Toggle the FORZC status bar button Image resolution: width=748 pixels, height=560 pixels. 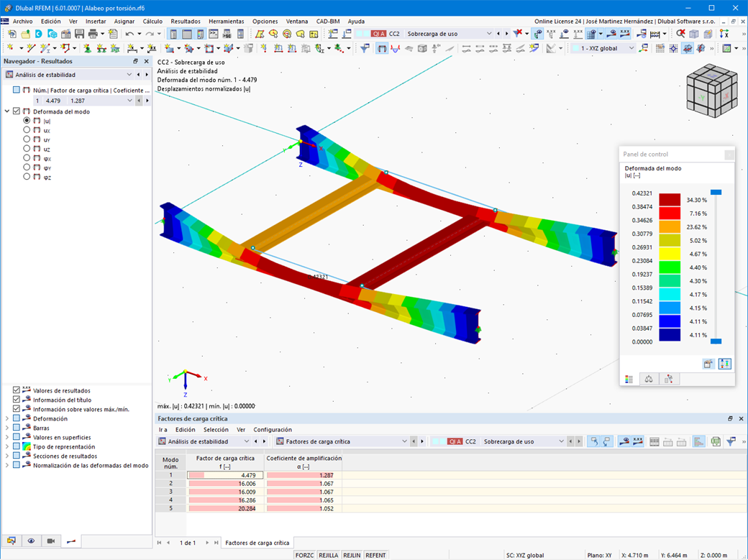(304, 555)
